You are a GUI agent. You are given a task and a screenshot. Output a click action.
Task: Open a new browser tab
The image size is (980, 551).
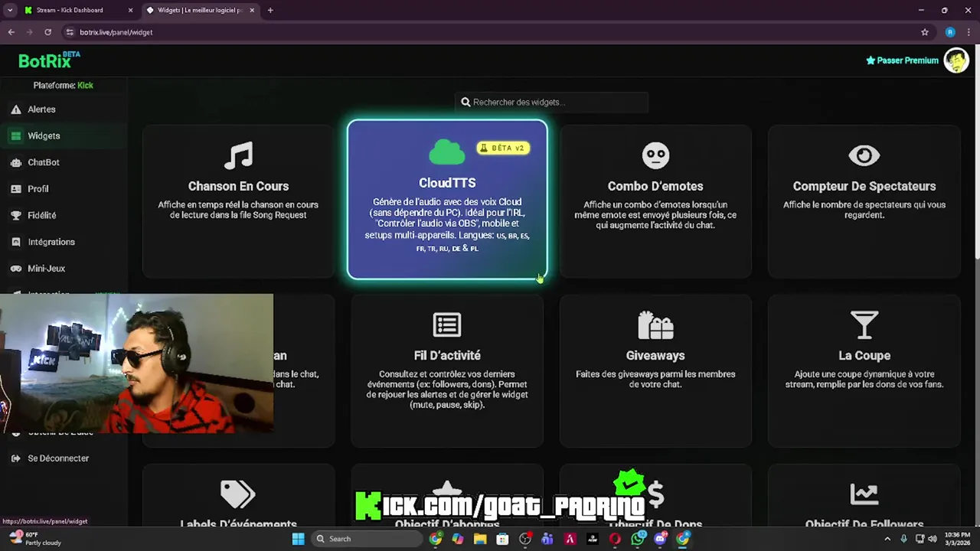(270, 10)
